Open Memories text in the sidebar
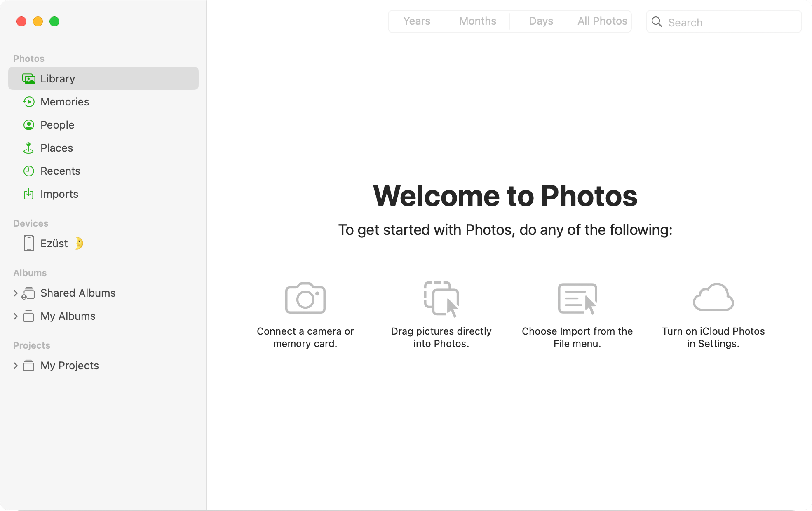This screenshot has height=511, width=812. point(65,102)
